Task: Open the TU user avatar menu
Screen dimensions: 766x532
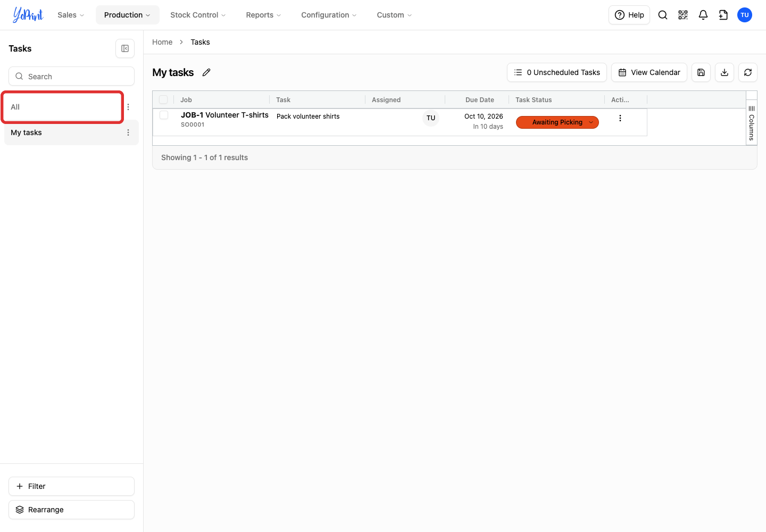Action: coord(745,15)
